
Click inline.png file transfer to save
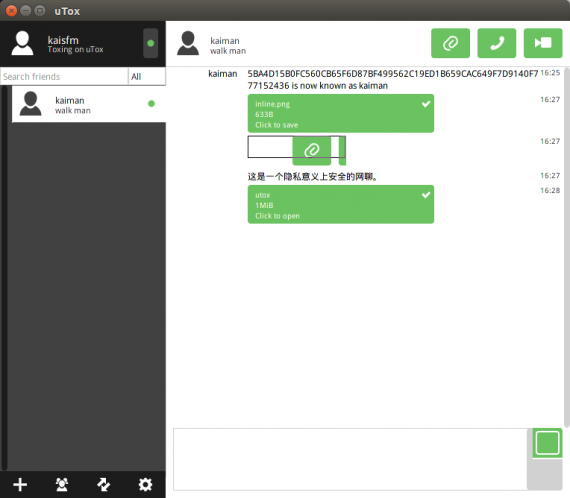pos(341,113)
